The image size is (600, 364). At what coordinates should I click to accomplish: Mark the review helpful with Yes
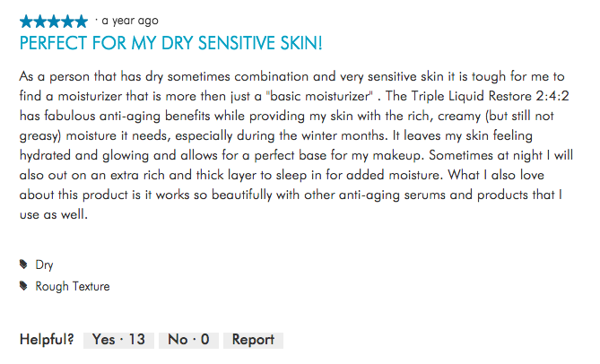coord(117,340)
